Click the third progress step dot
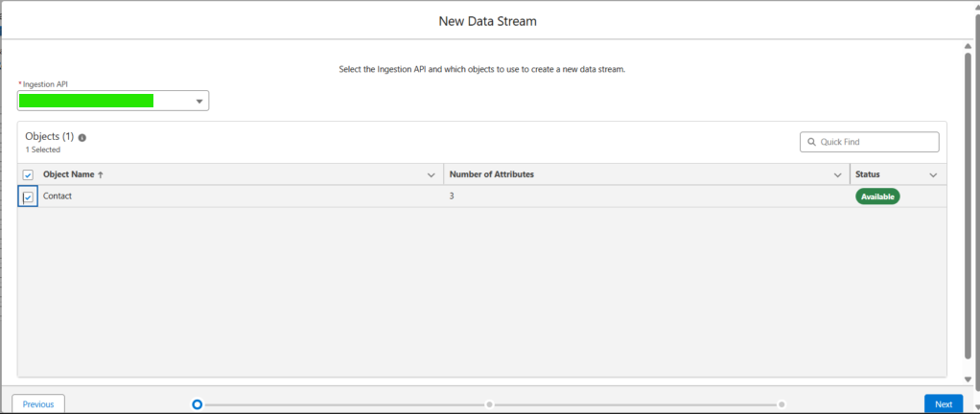The width and height of the screenshot is (980, 414). tap(782, 404)
